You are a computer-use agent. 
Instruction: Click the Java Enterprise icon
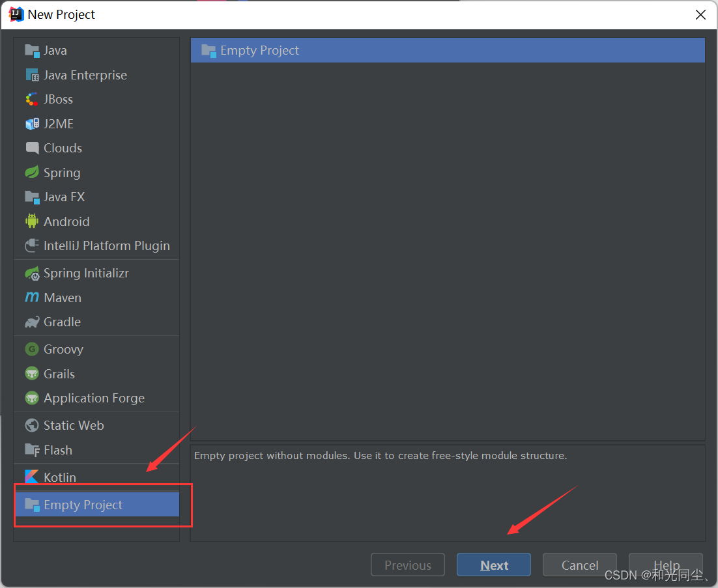[x=32, y=75]
